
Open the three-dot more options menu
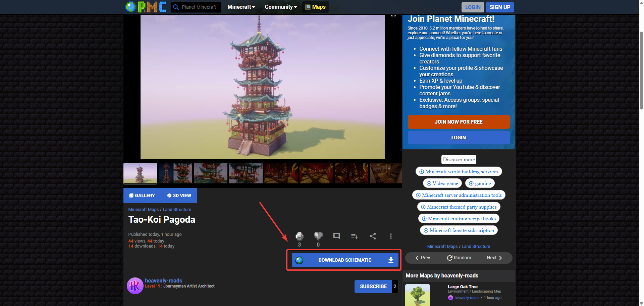[x=391, y=236]
